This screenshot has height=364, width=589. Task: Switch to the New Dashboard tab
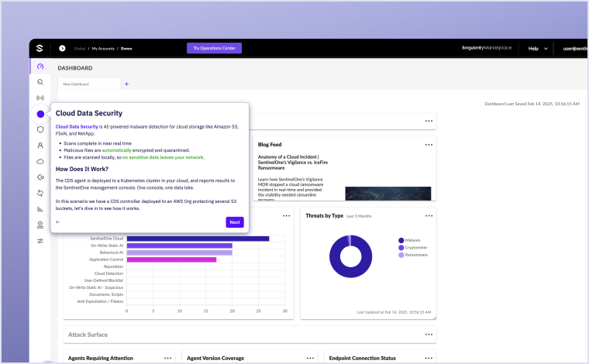point(76,84)
